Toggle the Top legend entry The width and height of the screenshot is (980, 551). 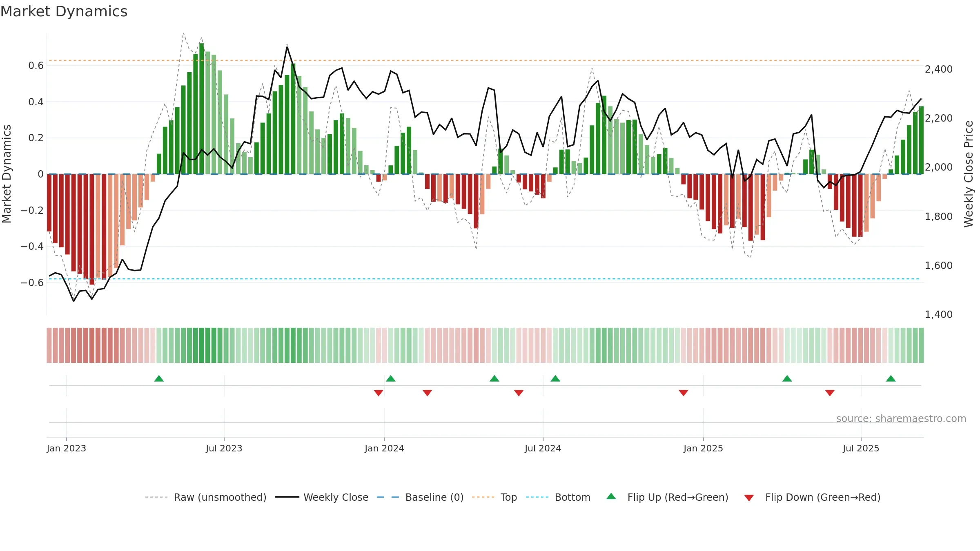pos(494,497)
